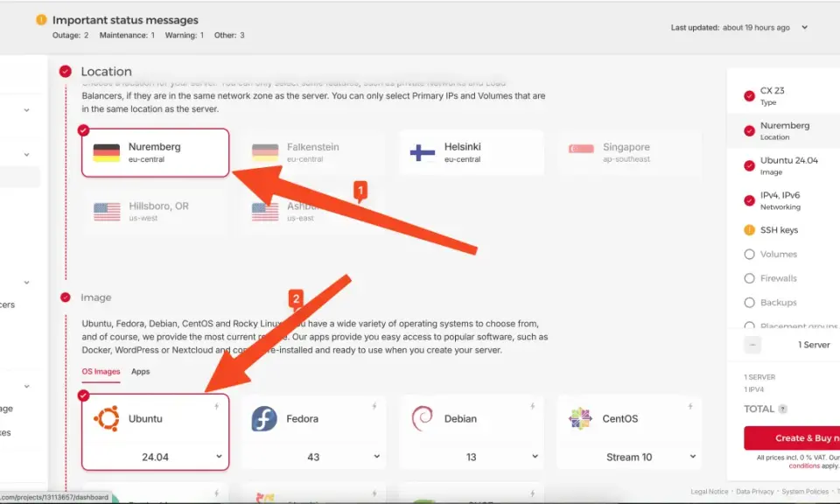Jump to Firewalls step
The height and width of the screenshot is (504, 840).
click(779, 278)
